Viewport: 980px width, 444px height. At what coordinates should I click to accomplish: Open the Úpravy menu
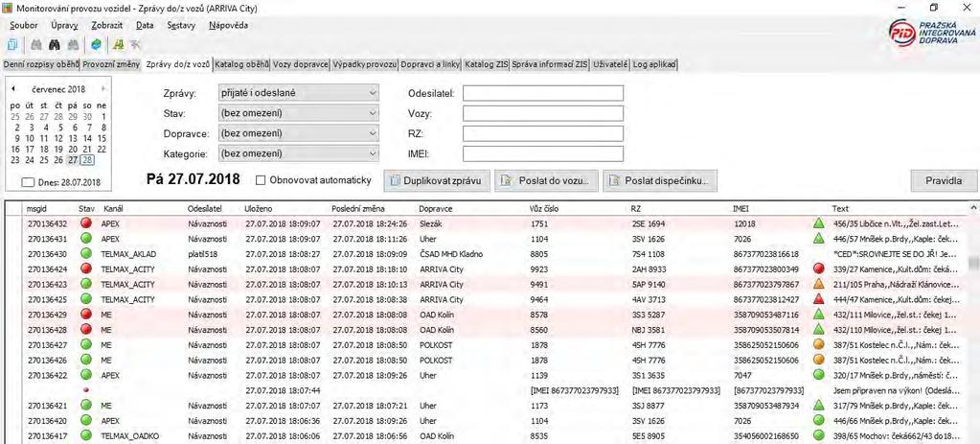pyautogui.click(x=64, y=26)
